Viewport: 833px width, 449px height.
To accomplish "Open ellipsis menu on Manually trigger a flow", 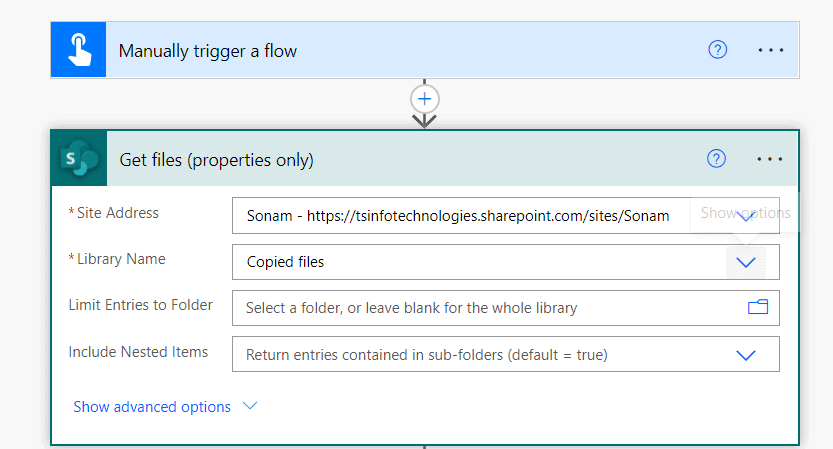I will 770,50.
